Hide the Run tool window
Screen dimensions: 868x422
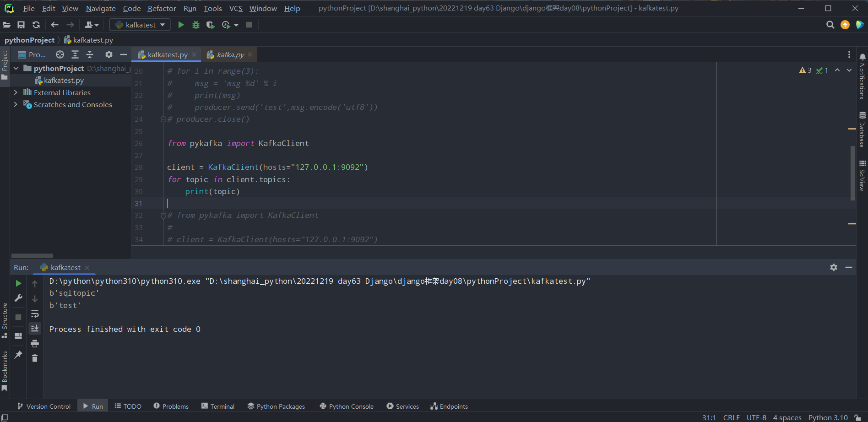(x=849, y=267)
